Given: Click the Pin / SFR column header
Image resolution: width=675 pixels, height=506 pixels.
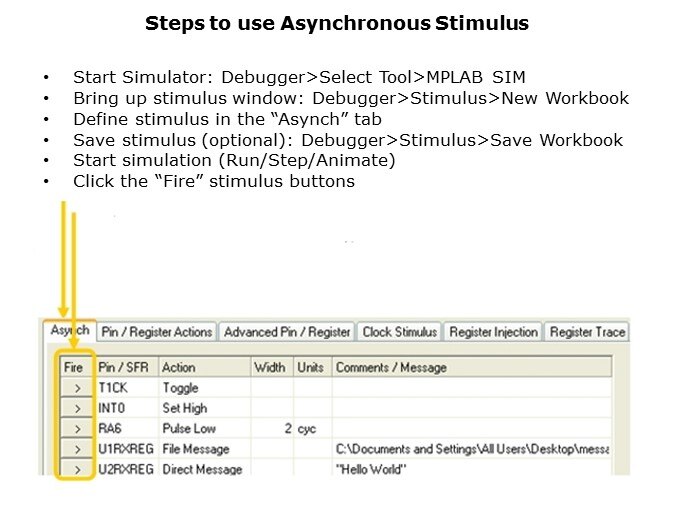Looking at the screenshot, I should (125, 367).
